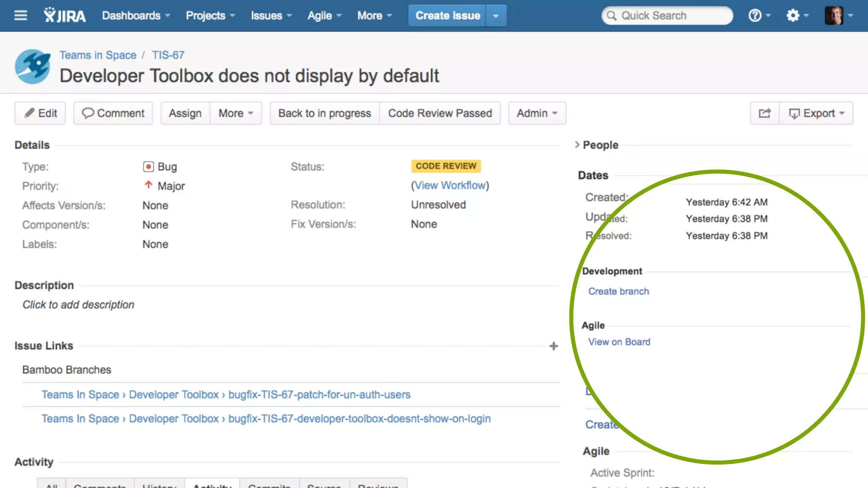Add an issue link with plus icon
The width and height of the screenshot is (868, 488).
pos(554,346)
